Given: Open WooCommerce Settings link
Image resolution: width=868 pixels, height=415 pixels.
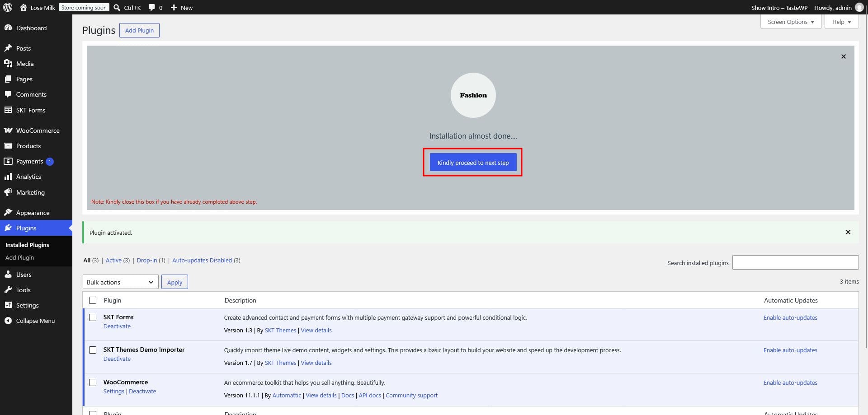Looking at the screenshot, I should click(113, 391).
